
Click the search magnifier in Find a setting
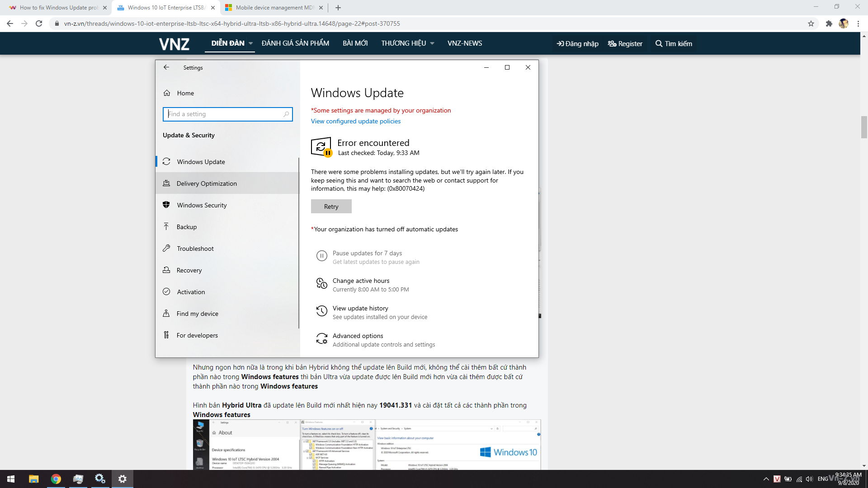[x=286, y=114]
